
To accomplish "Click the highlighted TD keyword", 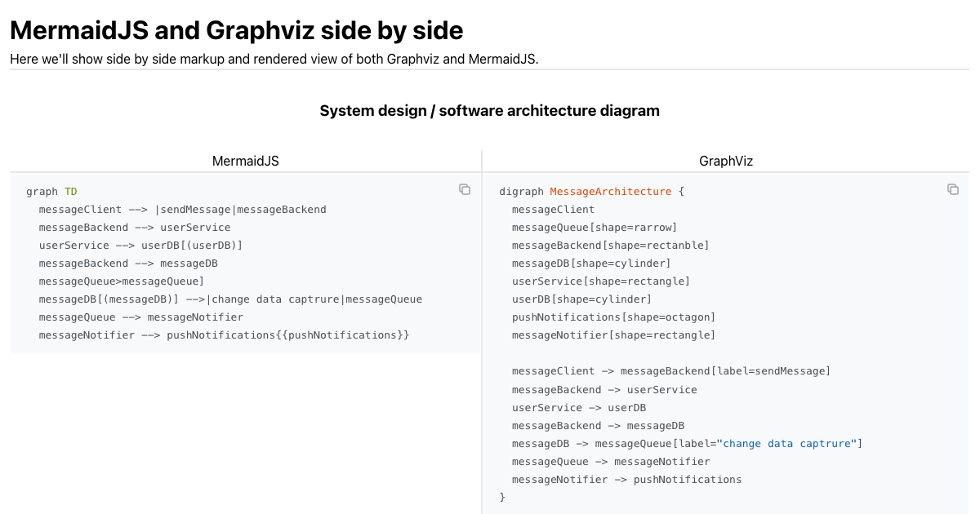I will [70, 191].
